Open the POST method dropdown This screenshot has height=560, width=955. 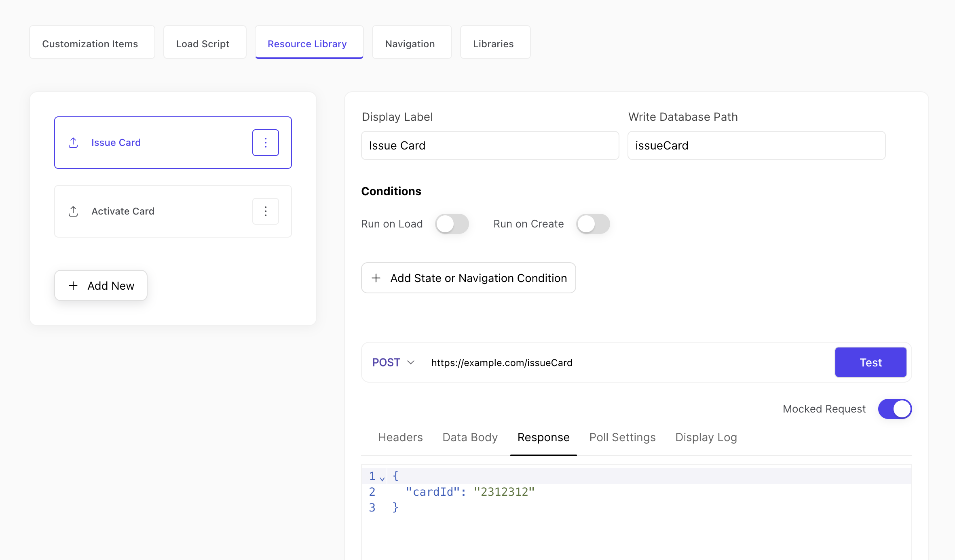pos(393,362)
